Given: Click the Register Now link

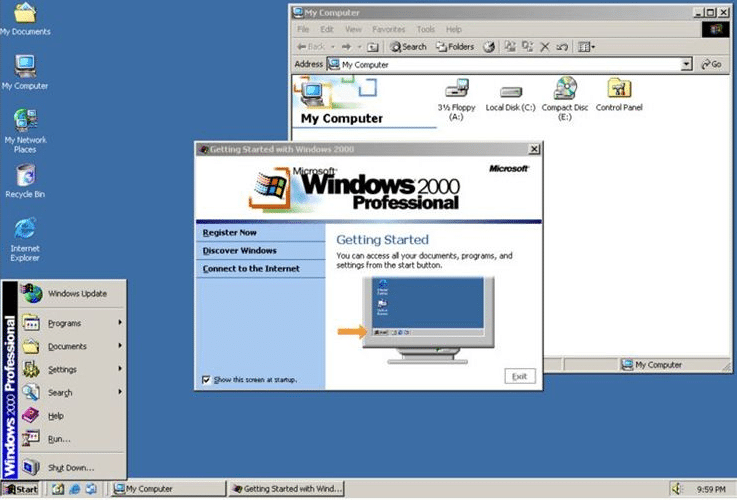Looking at the screenshot, I should coord(229,233).
